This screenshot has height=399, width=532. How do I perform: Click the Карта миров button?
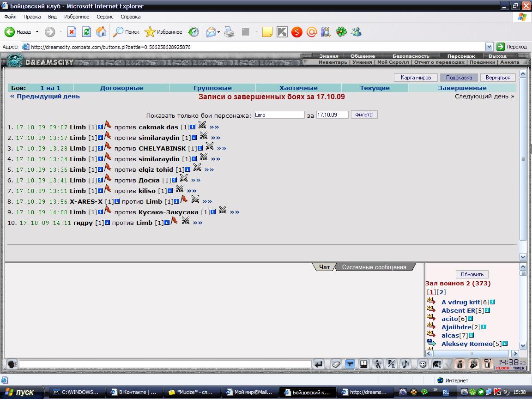point(416,78)
